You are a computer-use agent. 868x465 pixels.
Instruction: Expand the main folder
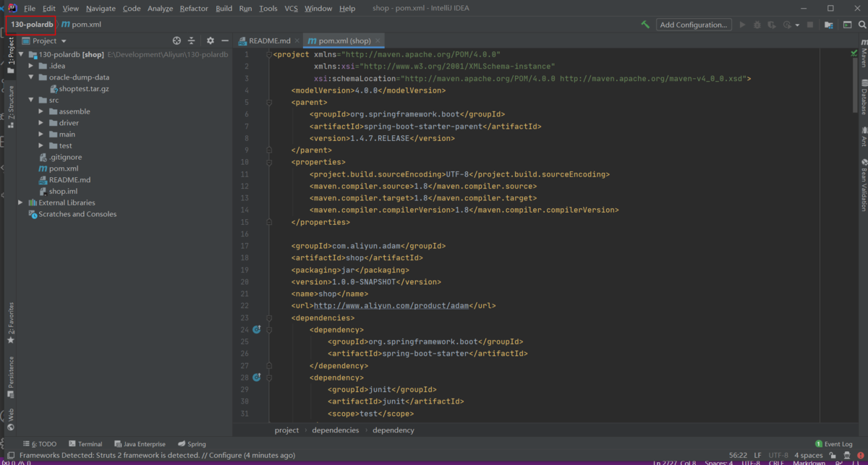[x=42, y=135]
